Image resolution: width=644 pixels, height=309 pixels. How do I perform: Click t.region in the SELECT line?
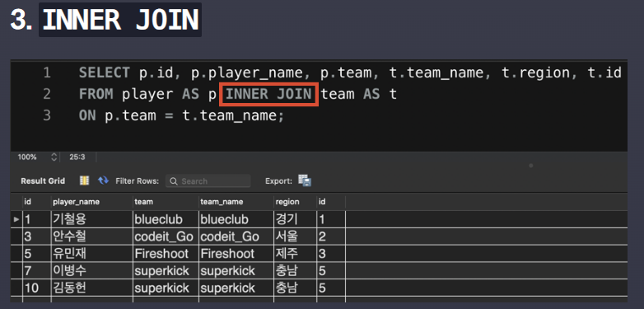click(536, 73)
